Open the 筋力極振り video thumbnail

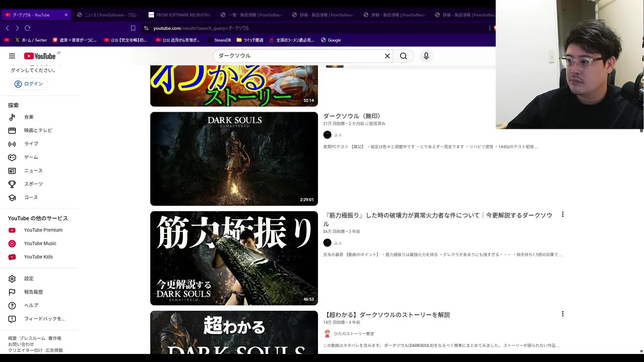234,258
